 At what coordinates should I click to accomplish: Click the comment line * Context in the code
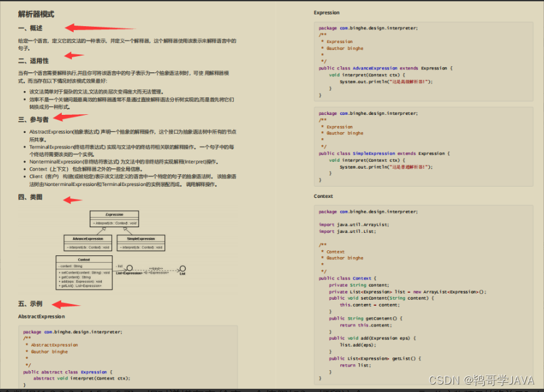(x=333, y=252)
